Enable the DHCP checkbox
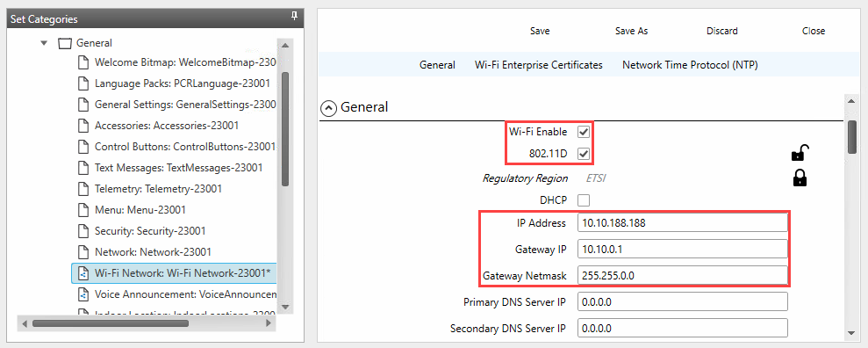 584,199
